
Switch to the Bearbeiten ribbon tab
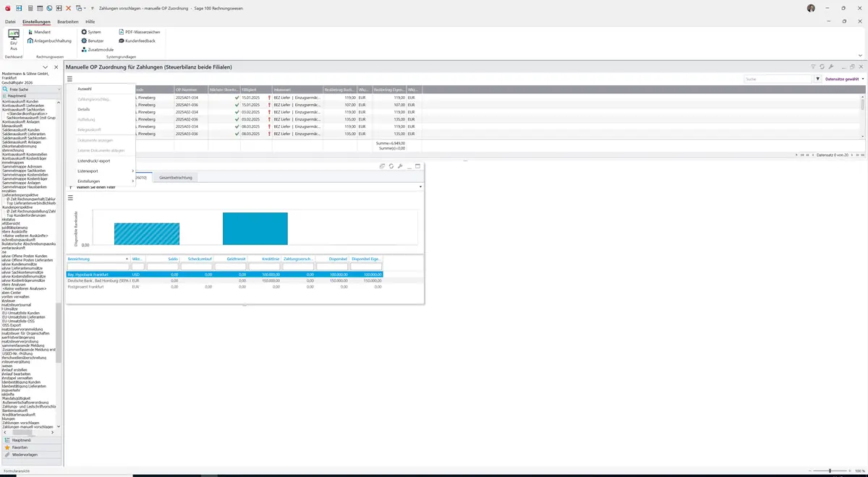[x=68, y=22]
